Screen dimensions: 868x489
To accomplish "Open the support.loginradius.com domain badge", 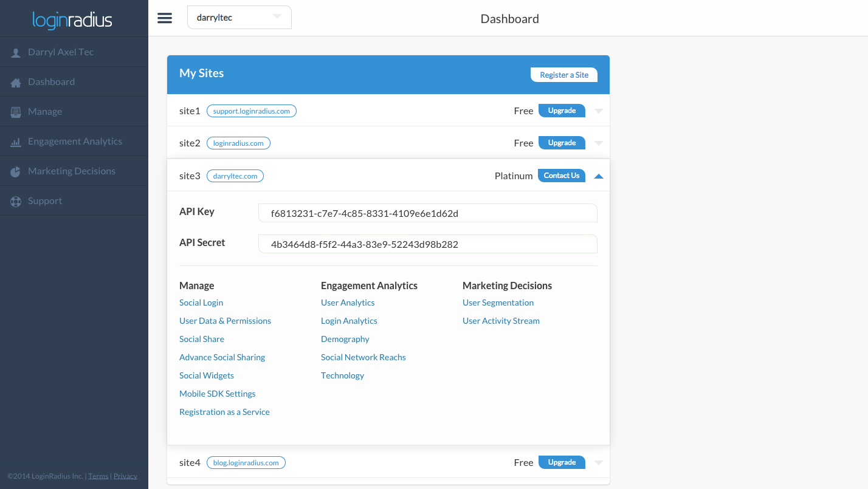I will (251, 111).
